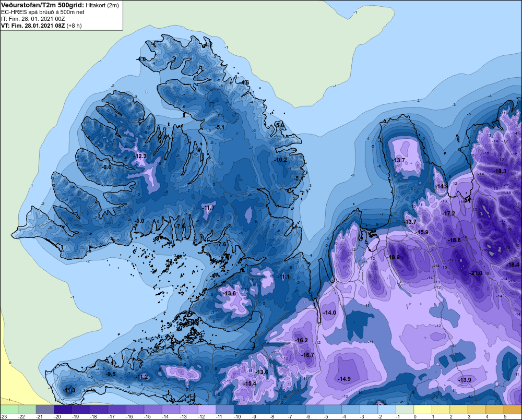Click the legend label 3

coord(469,417)
